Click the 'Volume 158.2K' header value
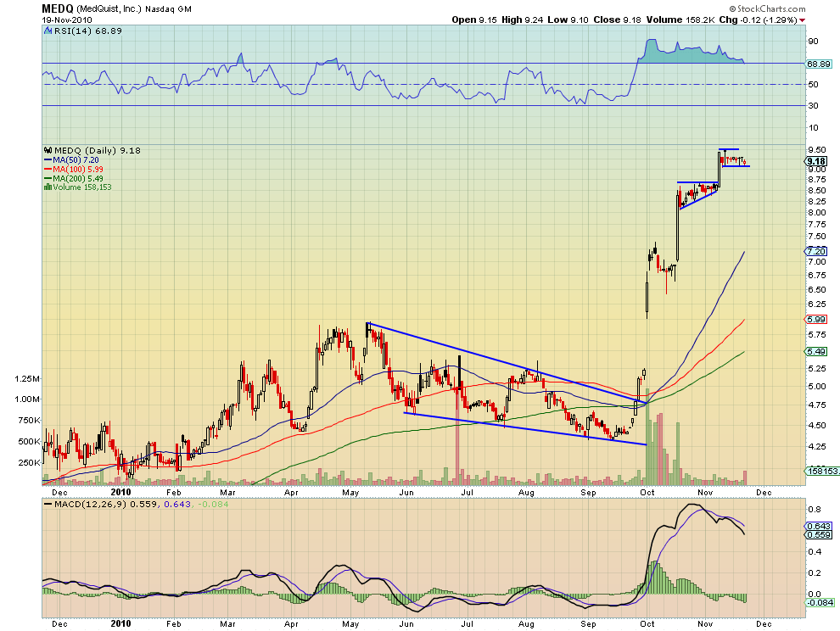Image resolution: width=840 pixels, height=631 pixels. point(680,20)
